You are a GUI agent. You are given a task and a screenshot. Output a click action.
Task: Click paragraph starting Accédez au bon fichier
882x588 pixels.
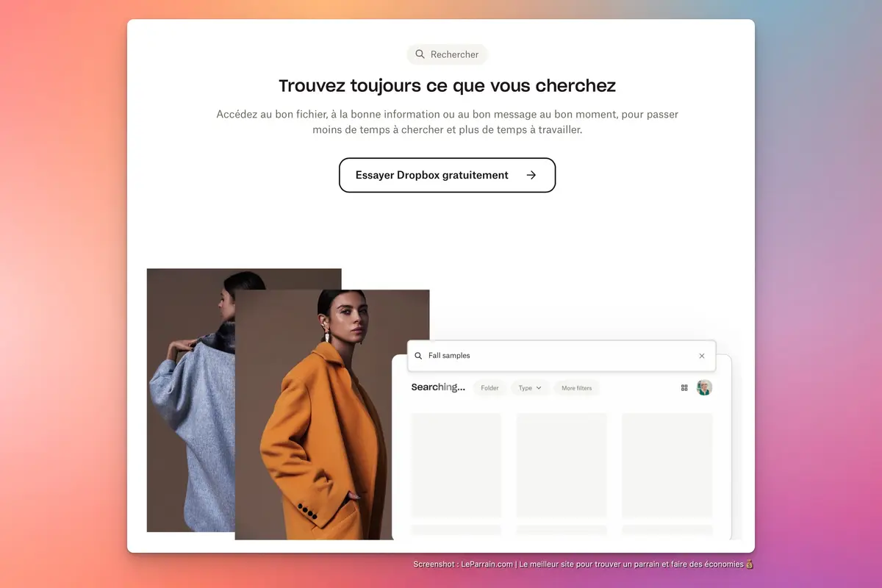[447, 122]
